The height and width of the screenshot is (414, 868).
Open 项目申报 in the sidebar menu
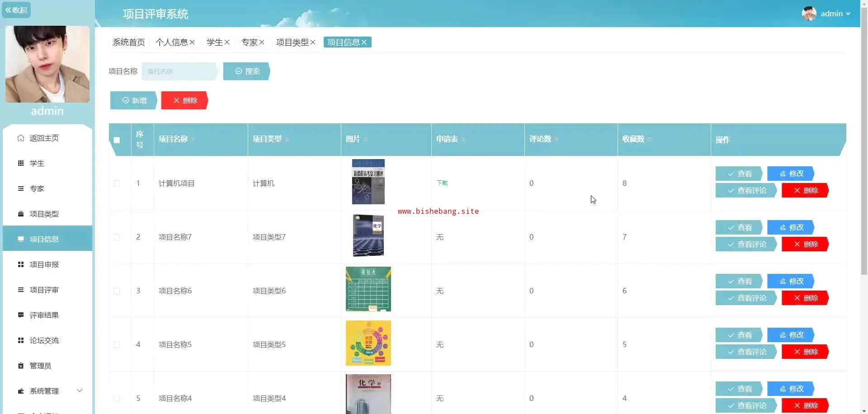coord(47,265)
